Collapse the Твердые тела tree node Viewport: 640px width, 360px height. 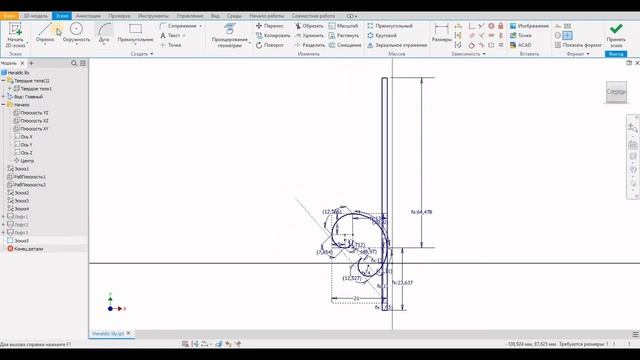click(x=3, y=80)
